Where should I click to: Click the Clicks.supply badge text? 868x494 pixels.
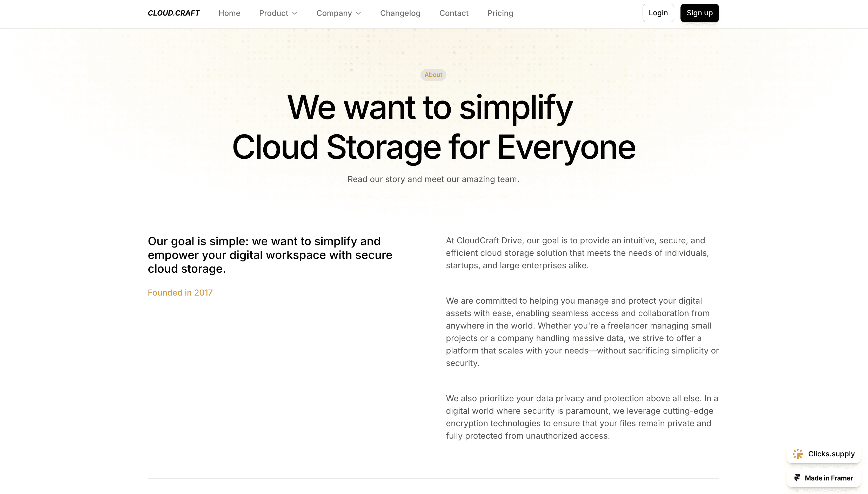click(x=831, y=454)
